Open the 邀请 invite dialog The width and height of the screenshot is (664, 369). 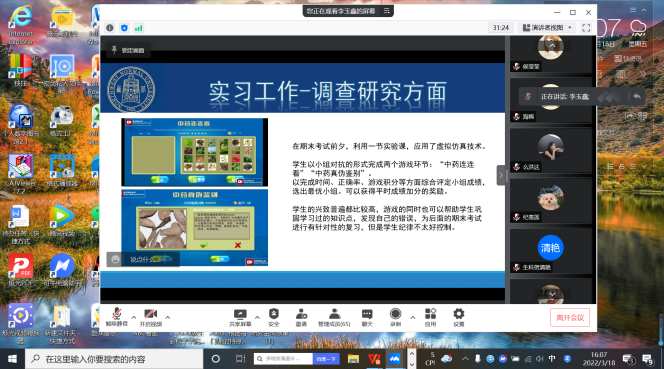tap(301, 317)
